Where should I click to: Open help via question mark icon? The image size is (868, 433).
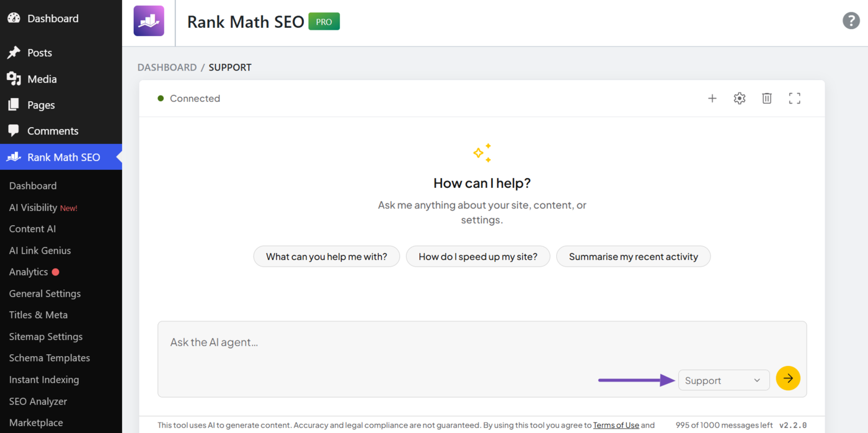851,20
